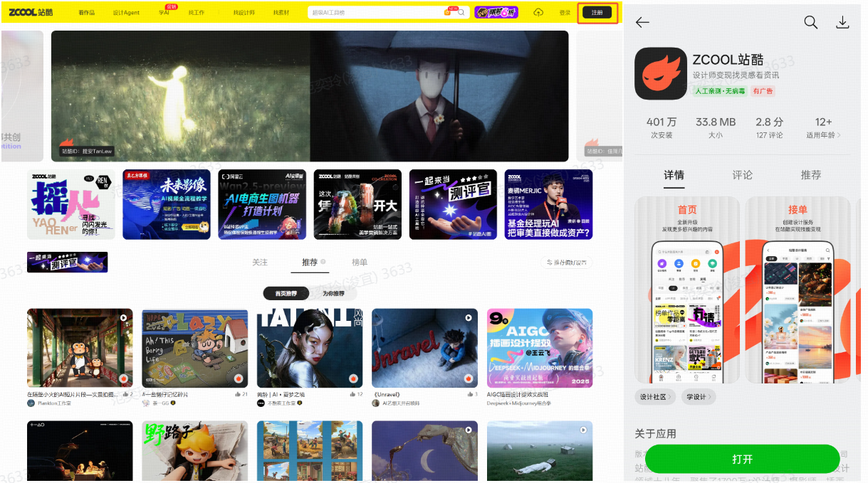868x483 pixels.
Task: Click the 127 评论 rating stat
Action: (769, 128)
